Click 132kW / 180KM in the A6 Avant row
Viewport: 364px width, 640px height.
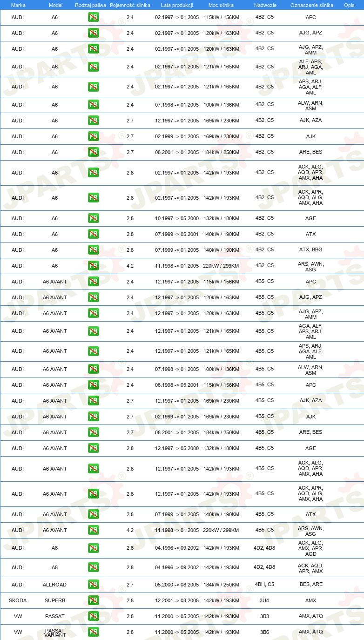[x=221, y=448]
